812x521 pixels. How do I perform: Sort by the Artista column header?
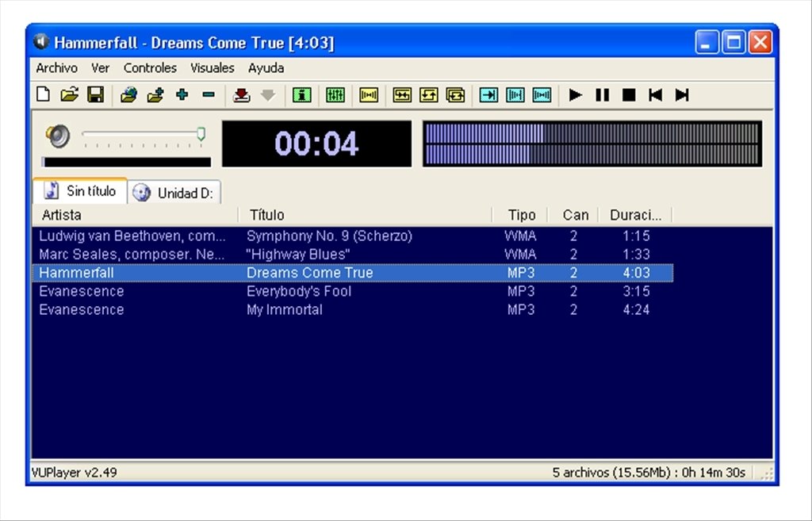135,215
